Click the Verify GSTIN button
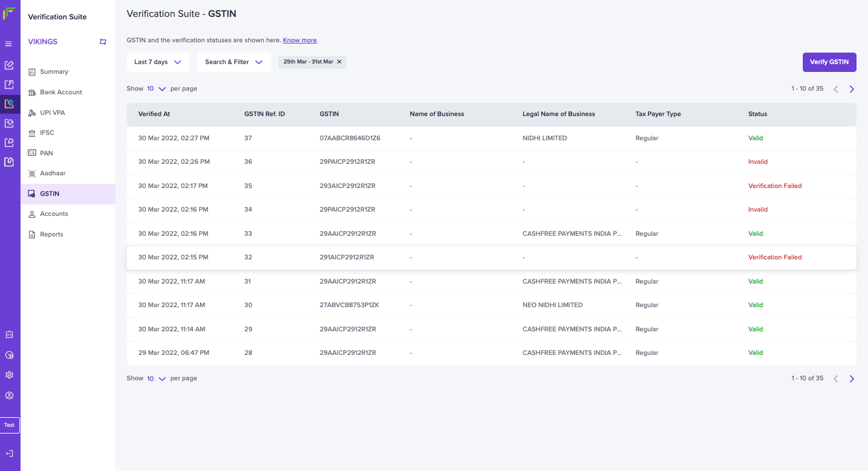 pyautogui.click(x=829, y=62)
